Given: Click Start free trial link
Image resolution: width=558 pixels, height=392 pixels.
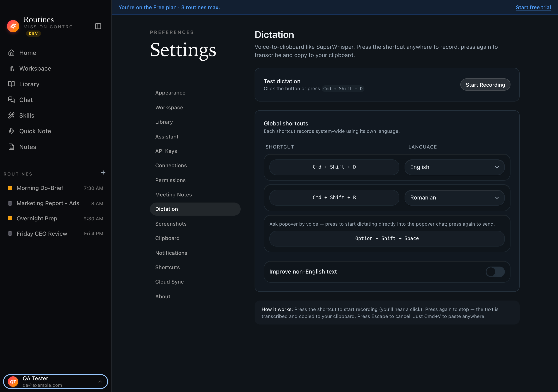Looking at the screenshot, I should (x=533, y=7).
